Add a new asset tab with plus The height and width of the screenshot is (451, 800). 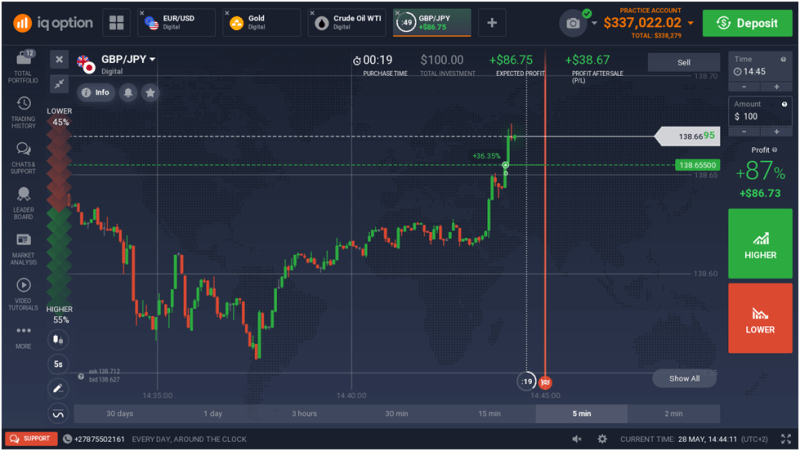pos(492,22)
